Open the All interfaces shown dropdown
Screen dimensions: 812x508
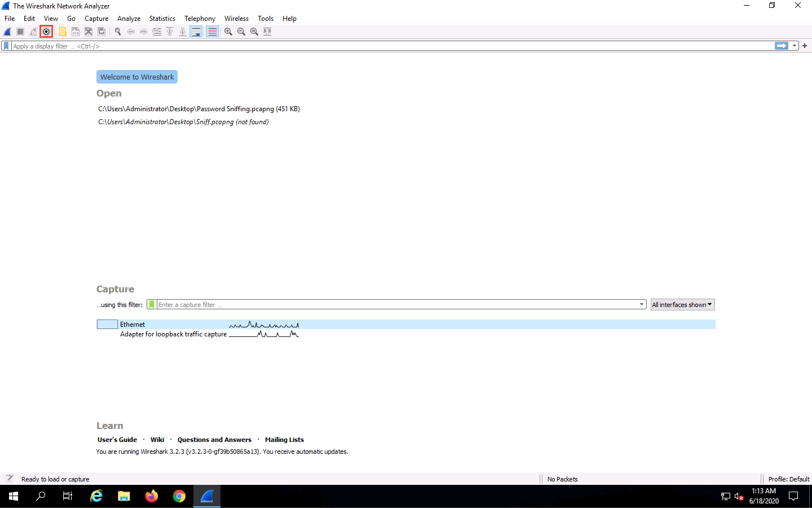682,305
